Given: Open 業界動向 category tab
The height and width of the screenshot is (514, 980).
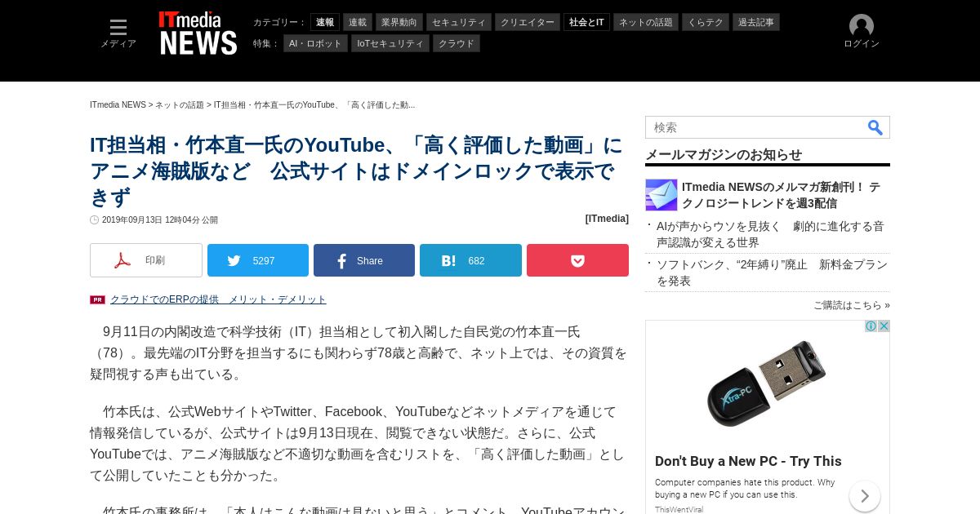Looking at the screenshot, I should (399, 22).
